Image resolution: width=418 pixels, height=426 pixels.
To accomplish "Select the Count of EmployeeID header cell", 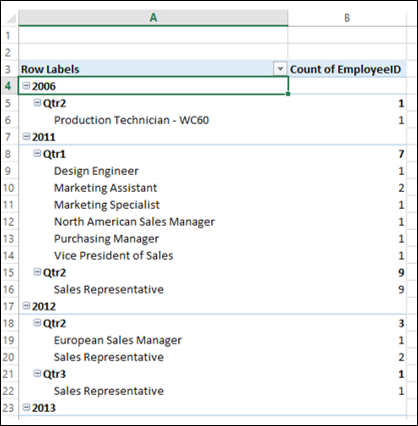I will (x=347, y=69).
